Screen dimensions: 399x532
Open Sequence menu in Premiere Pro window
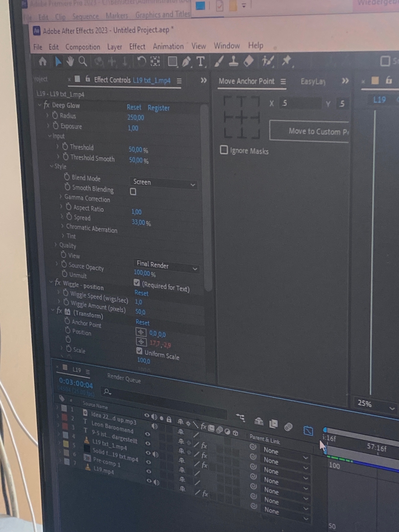coord(85,17)
